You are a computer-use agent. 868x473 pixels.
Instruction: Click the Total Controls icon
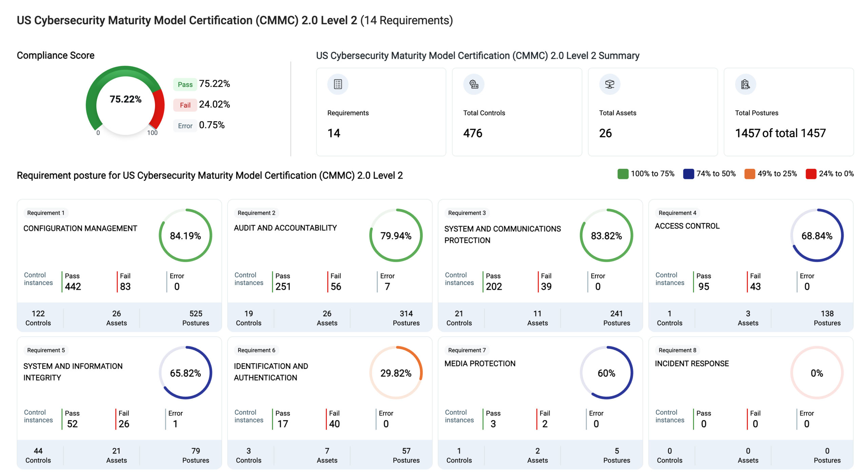click(474, 84)
